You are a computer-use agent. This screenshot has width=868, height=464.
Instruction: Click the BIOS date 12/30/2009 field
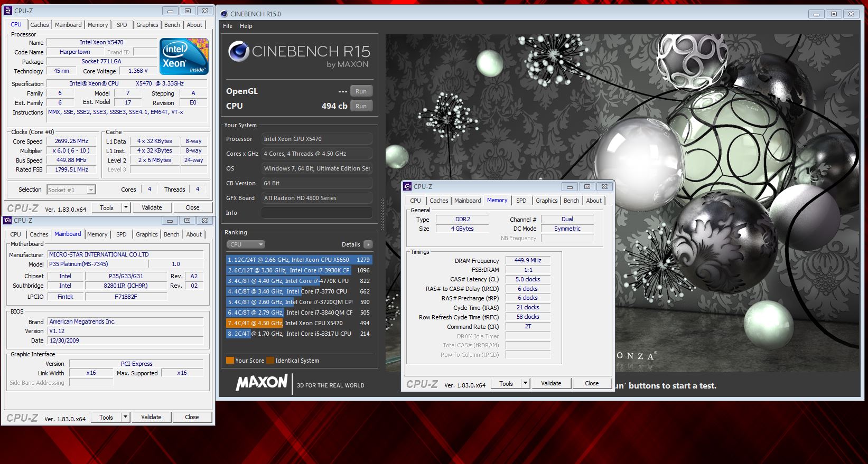coord(125,340)
